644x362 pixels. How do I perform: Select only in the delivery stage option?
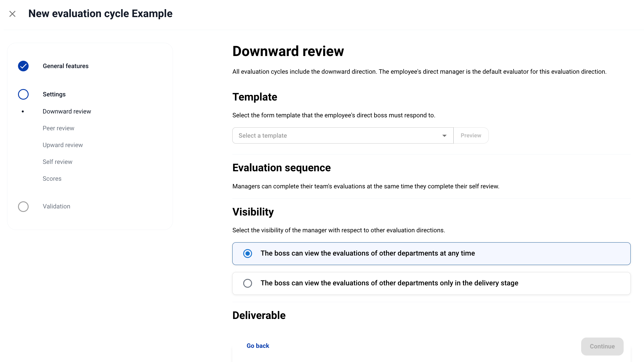[248, 283]
